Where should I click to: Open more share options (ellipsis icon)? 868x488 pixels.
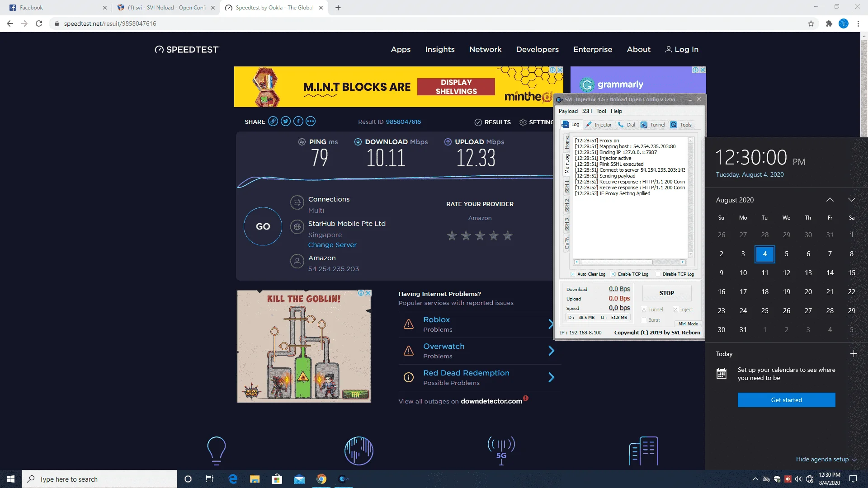coord(311,121)
